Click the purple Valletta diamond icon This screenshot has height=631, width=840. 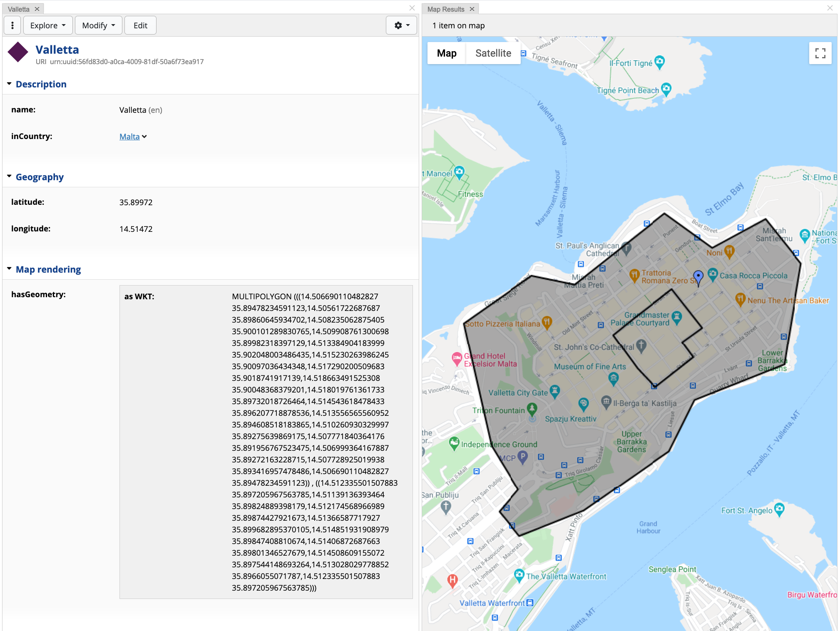pos(18,52)
